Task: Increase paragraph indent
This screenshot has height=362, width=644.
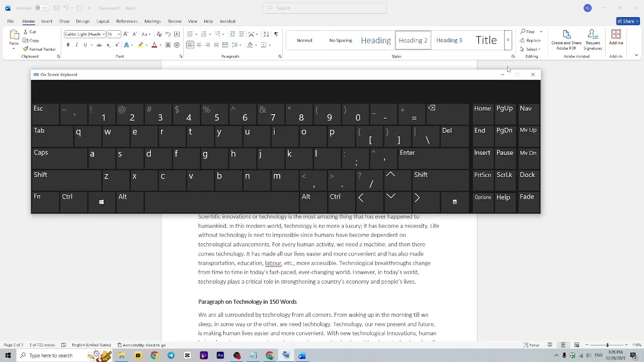Action: pos(242,34)
